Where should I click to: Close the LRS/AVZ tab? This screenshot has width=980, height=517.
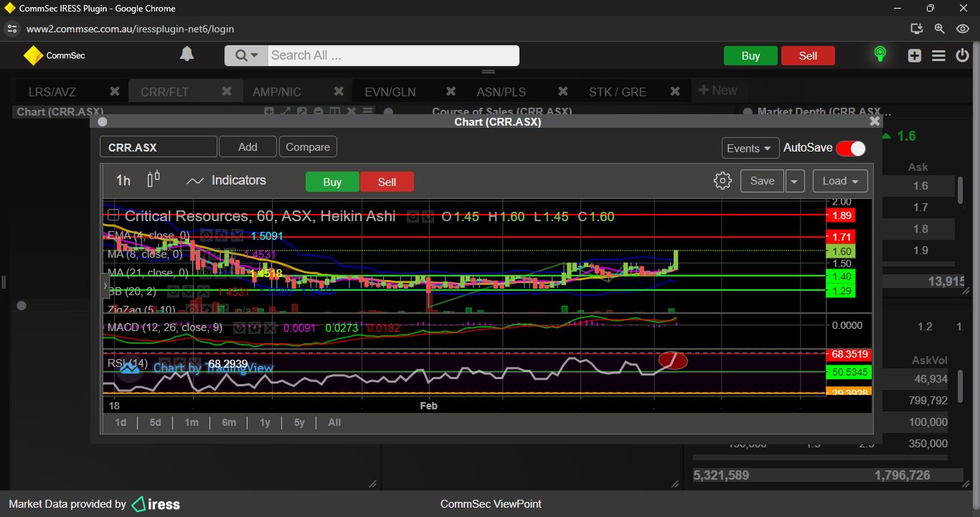click(114, 91)
